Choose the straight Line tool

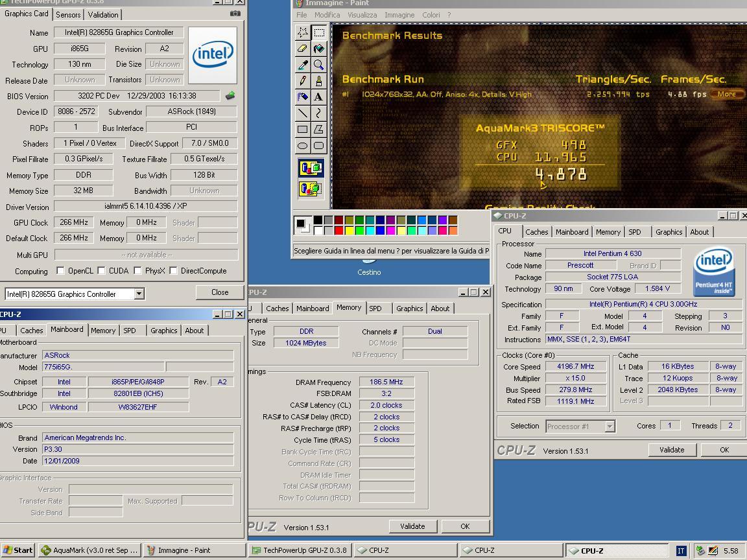click(x=303, y=113)
